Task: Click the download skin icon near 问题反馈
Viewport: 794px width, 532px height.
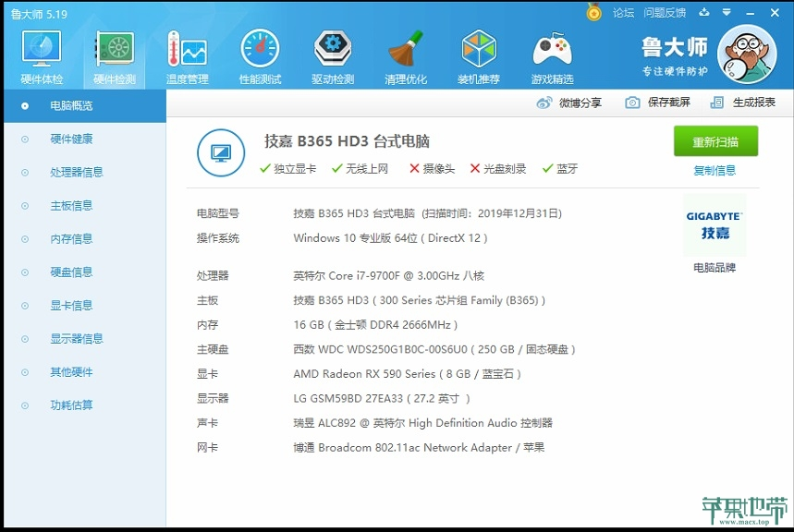Action: [x=703, y=12]
